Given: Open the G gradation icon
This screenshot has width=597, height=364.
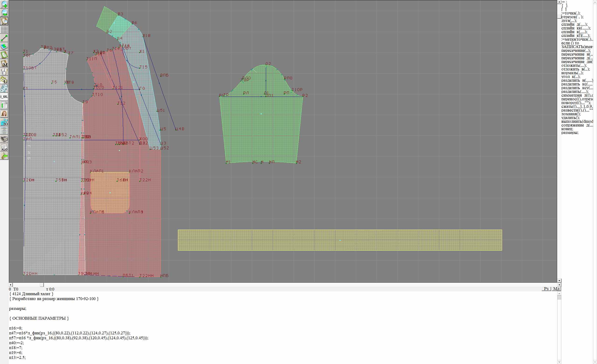Looking at the screenshot, I should [x=4, y=80].
